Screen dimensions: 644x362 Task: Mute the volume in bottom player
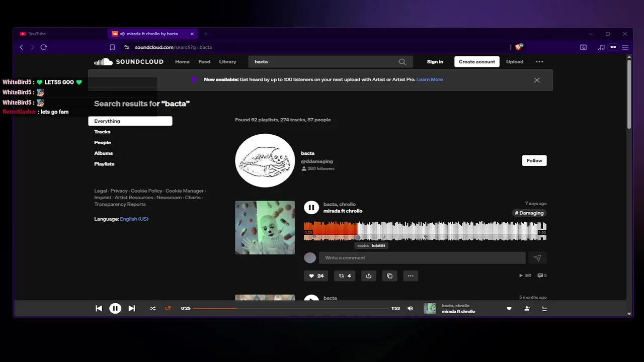410,308
